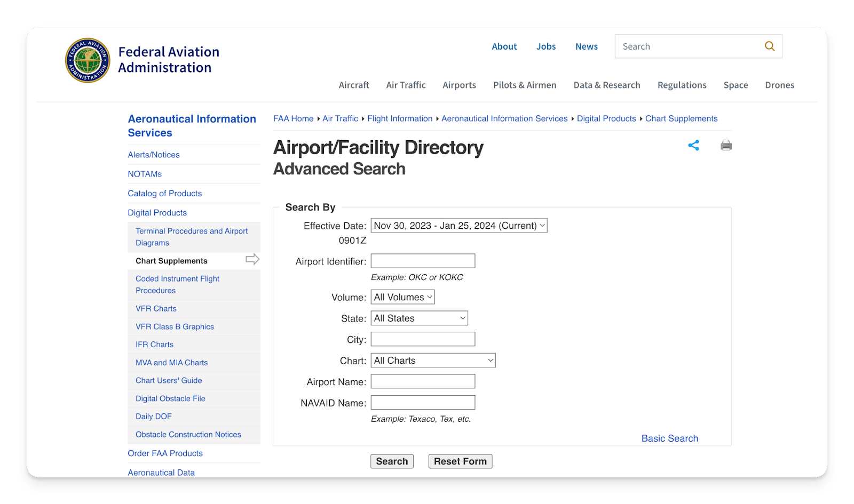Screen dimensions: 854x504
Task: Click the Search button
Action: [392, 461]
